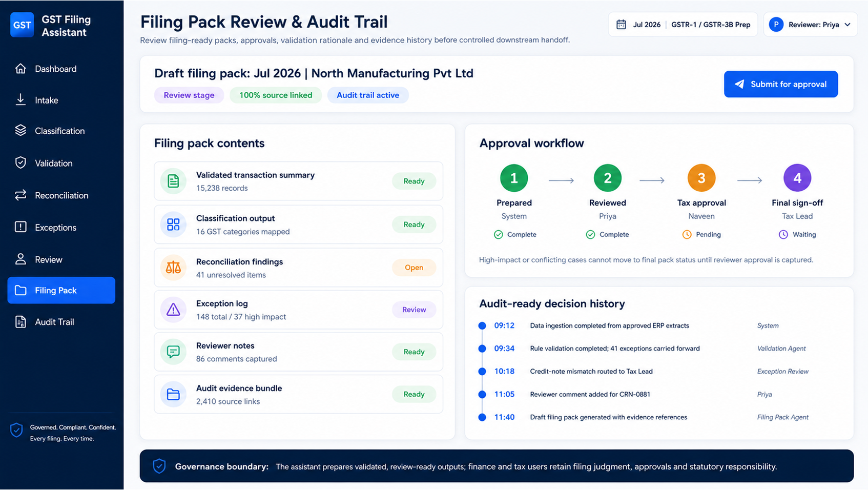The image size is (868, 490).
Task: Click Ready status on Reviewer notes
Action: click(414, 352)
